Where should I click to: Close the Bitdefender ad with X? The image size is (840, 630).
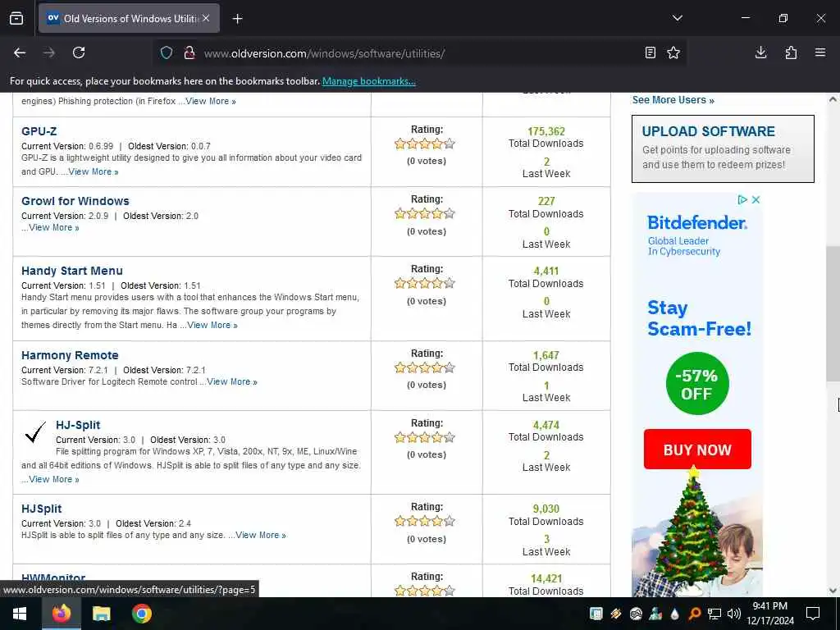click(756, 200)
